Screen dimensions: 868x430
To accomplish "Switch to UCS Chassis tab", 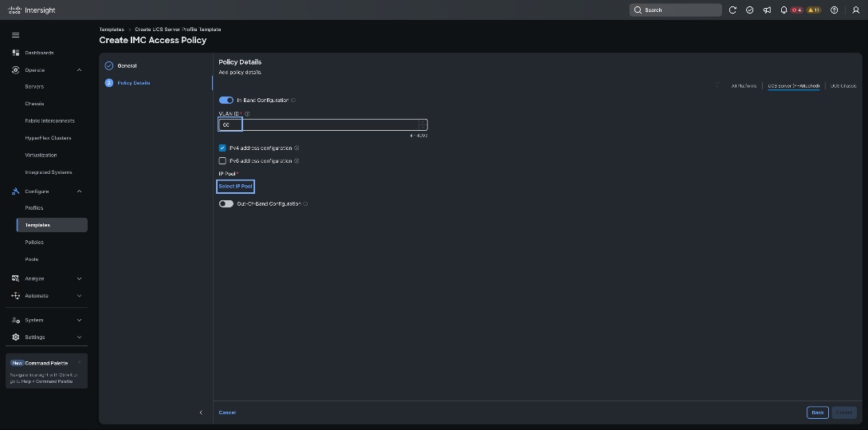I will 843,86.
